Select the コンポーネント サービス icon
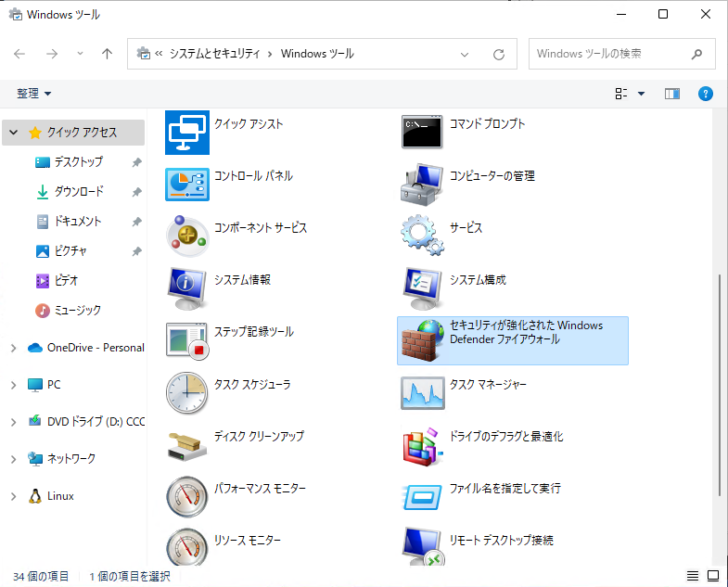 [187, 236]
